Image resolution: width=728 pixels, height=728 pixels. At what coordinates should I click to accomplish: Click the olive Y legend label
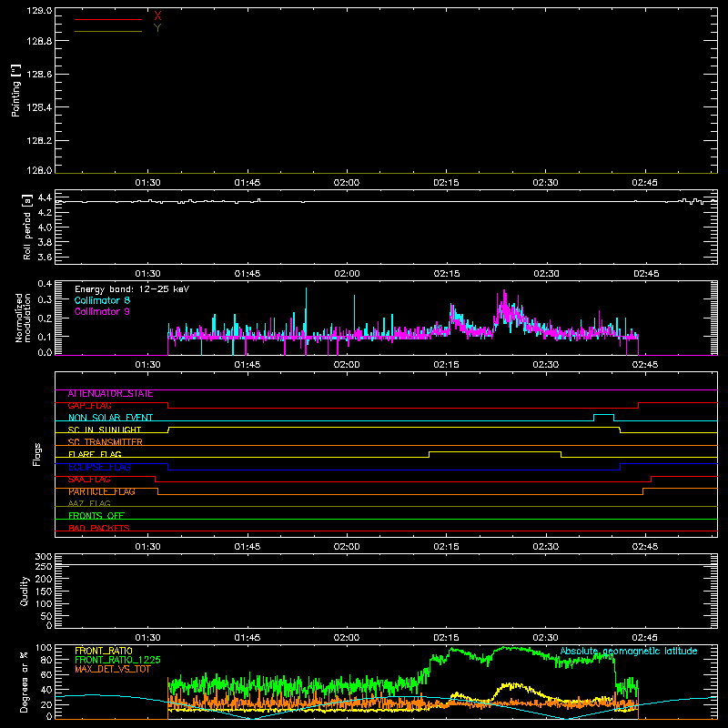coord(157,28)
